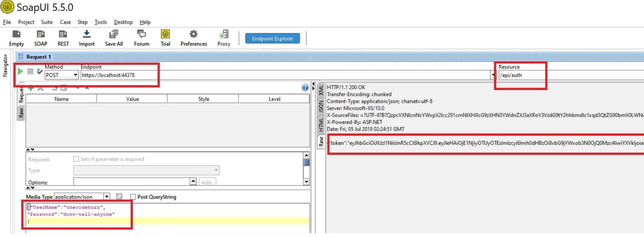Create a new REST project

pos(63,38)
